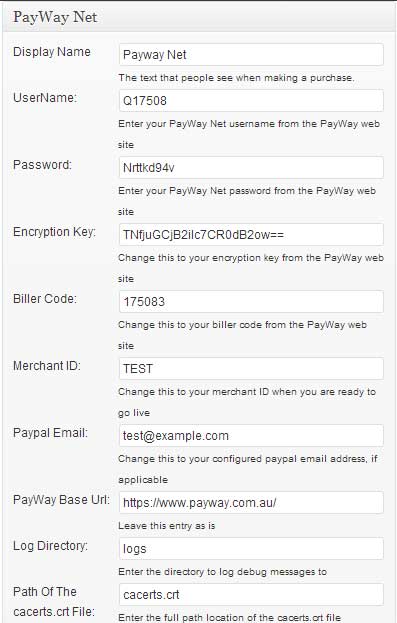Click the 'Leave this entry as is' hint

[x=167, y=526]
